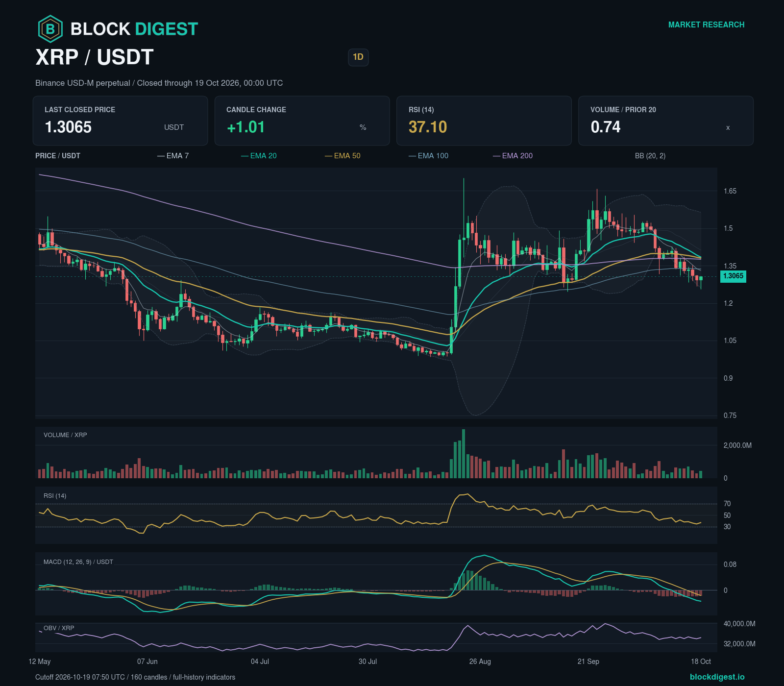Click the Cutoff 2026-10-19 footer note

click(x=135, y=677)
